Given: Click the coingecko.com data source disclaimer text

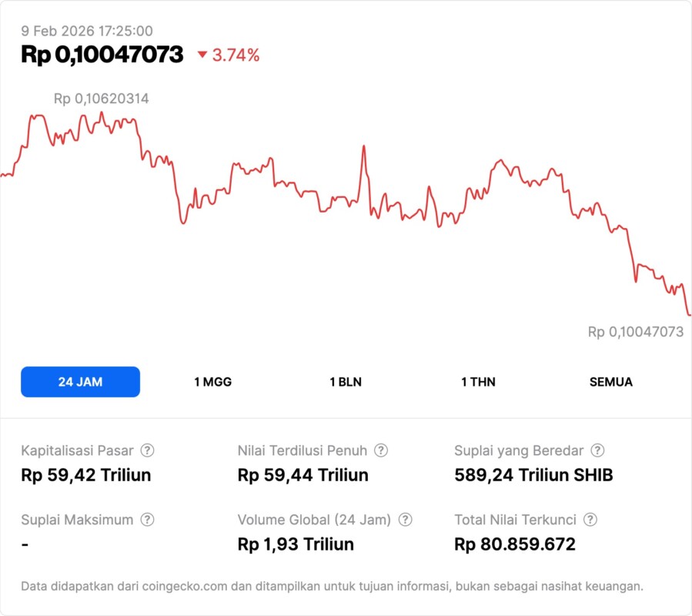Looking at the screenshot, I should [332, 587].
